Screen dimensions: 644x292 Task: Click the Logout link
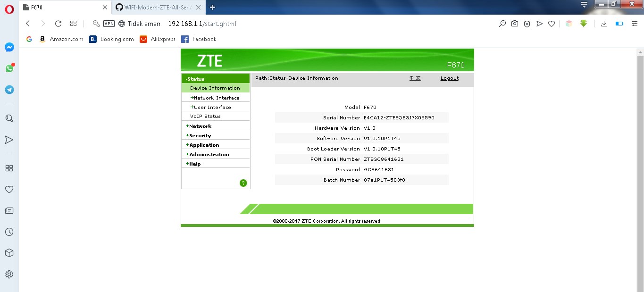tap(450, 78)
